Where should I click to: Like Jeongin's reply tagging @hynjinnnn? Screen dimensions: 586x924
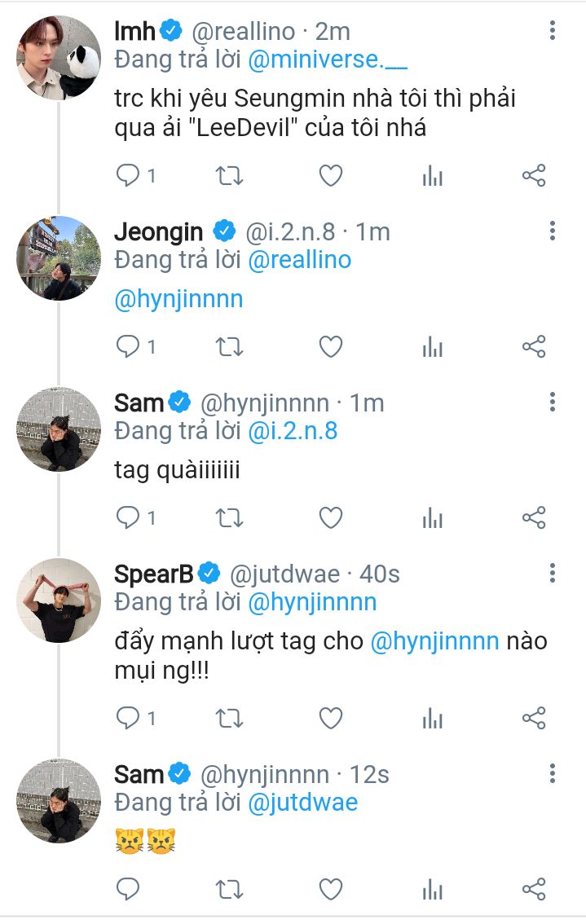pos(330,346)
